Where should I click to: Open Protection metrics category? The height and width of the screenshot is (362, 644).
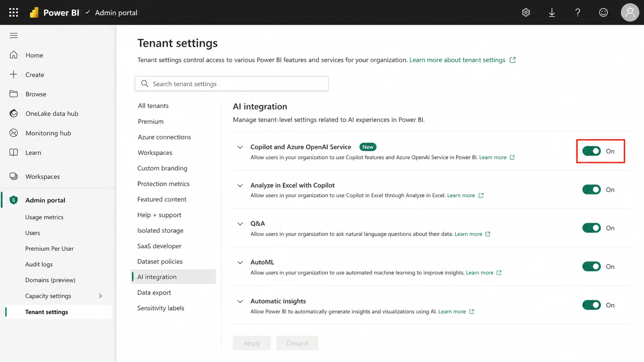[x=163, y=184]
